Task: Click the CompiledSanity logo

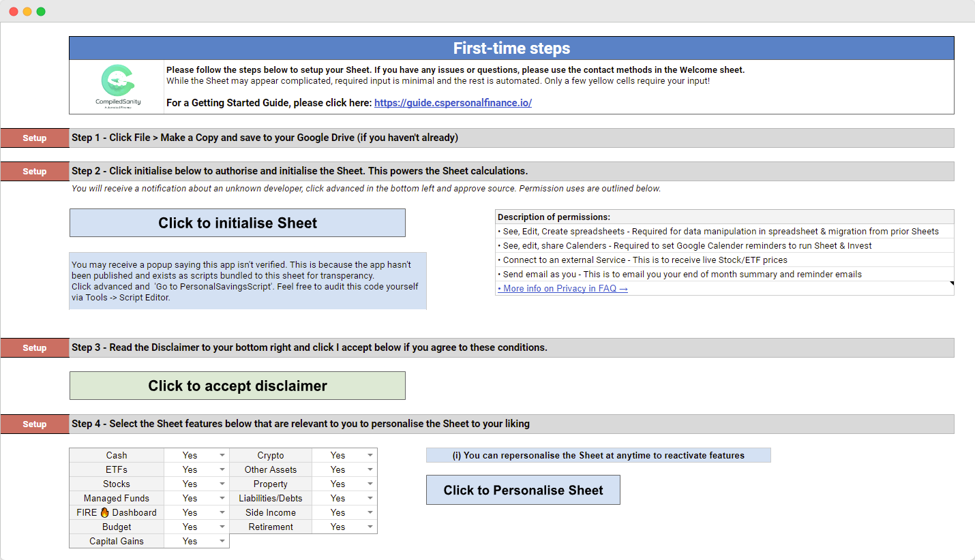Action: coord(117,85)
